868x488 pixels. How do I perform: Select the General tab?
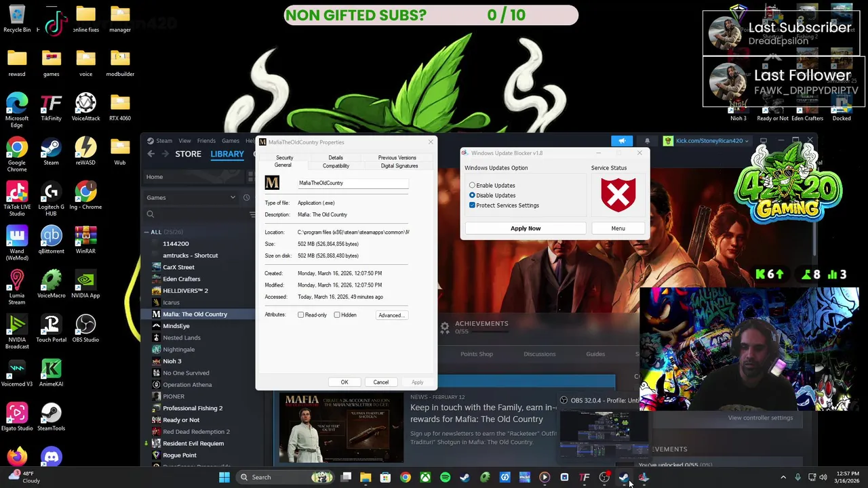[283, 165]
